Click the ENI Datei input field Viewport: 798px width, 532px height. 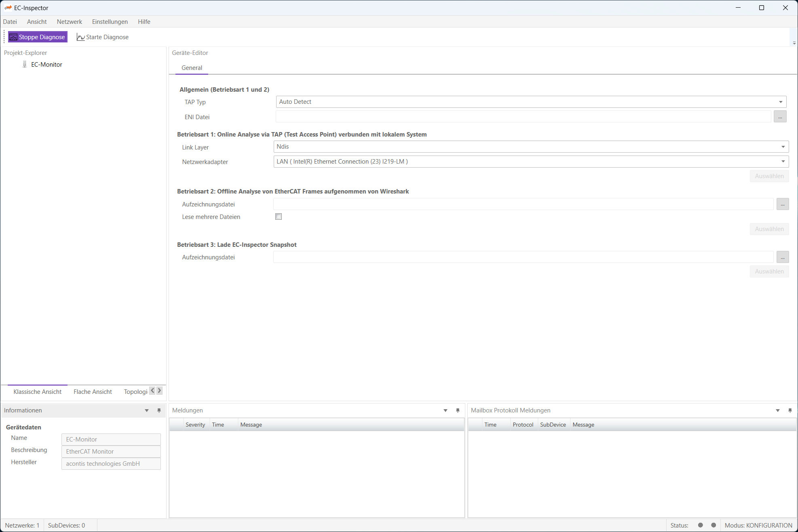tap(523, 117)
